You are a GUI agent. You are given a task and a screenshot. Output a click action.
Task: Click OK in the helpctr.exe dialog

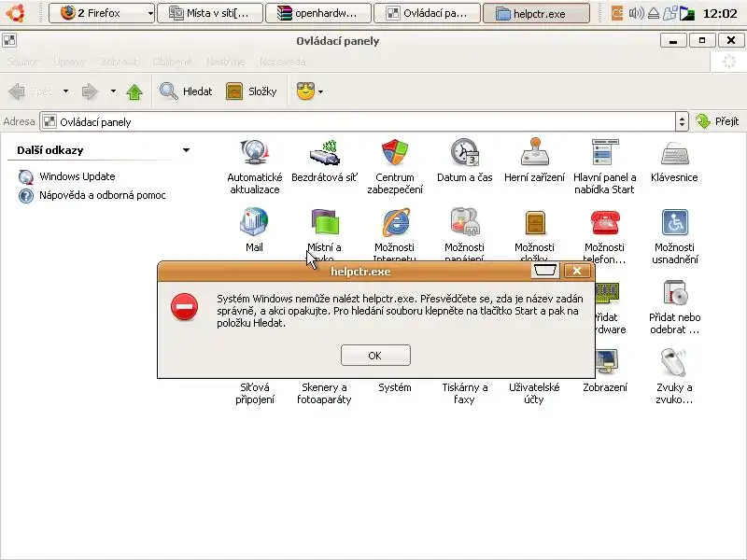(375, 356)
